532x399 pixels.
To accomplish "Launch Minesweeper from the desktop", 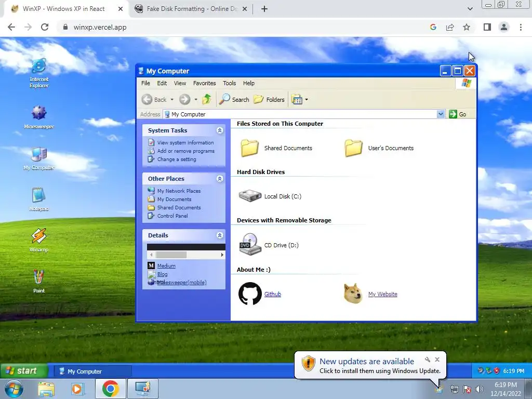I will click(x=39, y=117).
